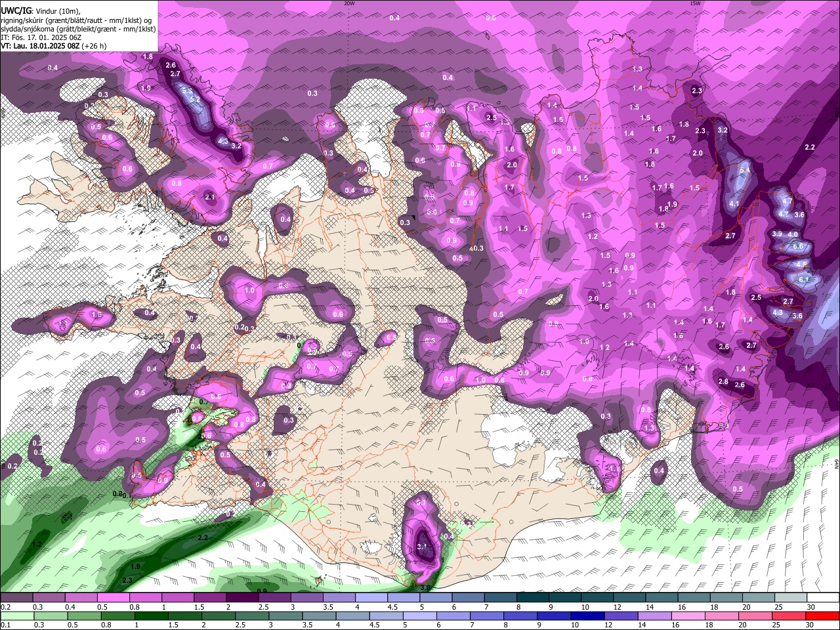Image resolution: width=840 pixels, height=630 pixels.
Task: Select the '6.1' precipitation value on the map
Action: [x=805, y=280]
